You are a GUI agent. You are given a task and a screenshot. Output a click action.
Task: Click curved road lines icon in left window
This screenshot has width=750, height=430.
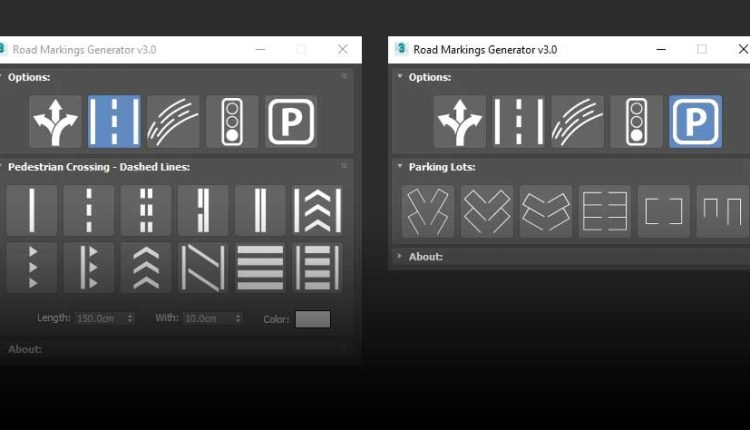tap(173, 122)
